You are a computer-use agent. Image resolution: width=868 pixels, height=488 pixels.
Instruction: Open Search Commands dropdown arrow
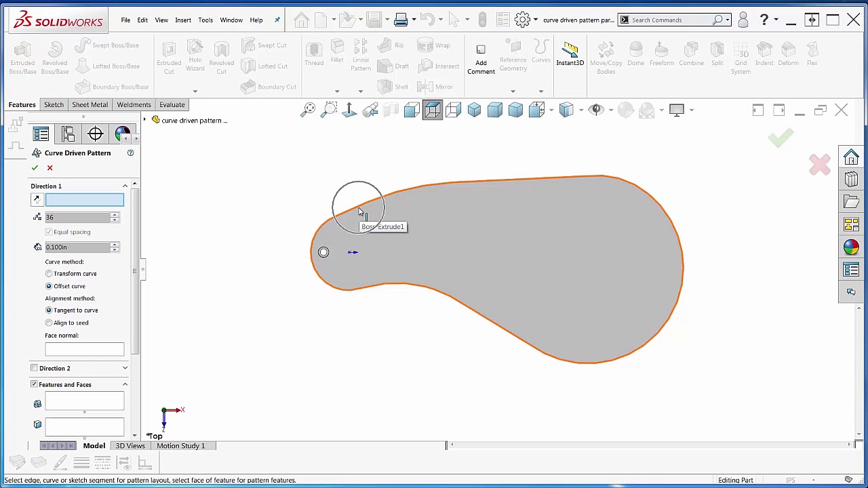pyautogui.click(x=728, y=20)
